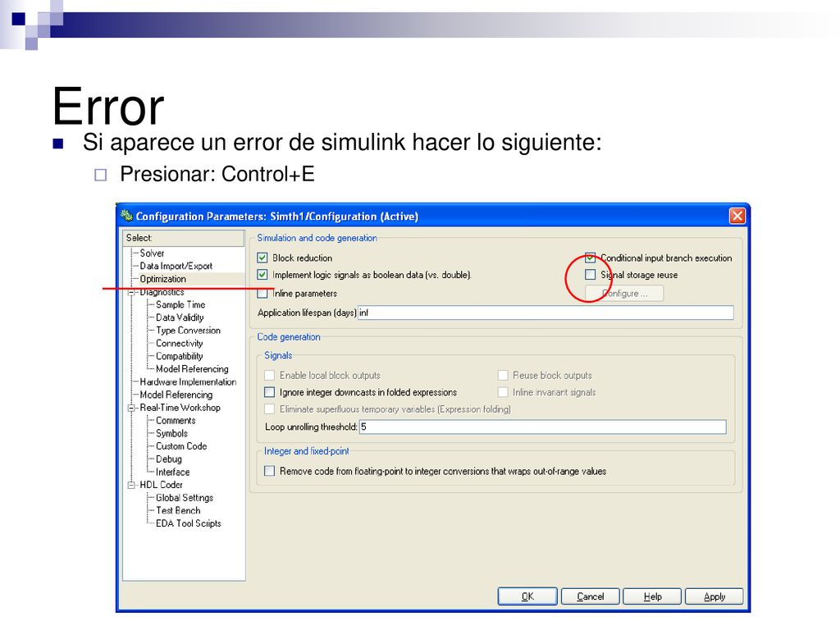Click the Apply button
Screen dimensions: 840x630
pos(714,596)
